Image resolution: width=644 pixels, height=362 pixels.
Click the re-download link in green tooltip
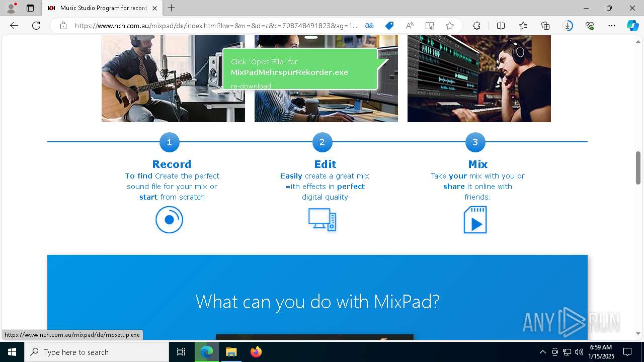(251, 86)
